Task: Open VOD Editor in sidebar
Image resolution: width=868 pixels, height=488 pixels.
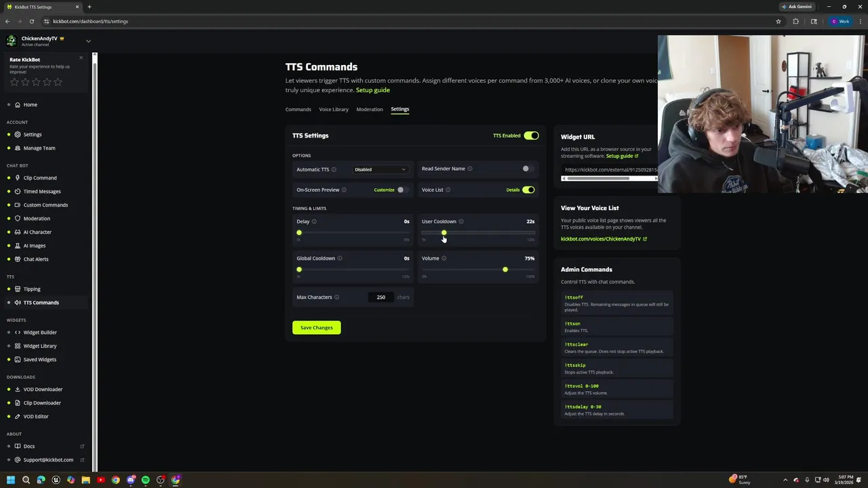Action: [x=36, y=416]
